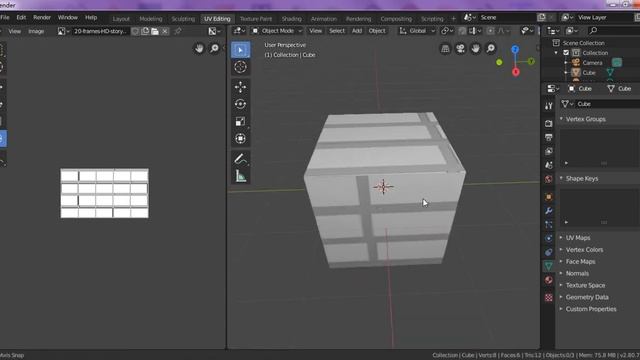Open the Active Tool properties tab

[549, 106]
